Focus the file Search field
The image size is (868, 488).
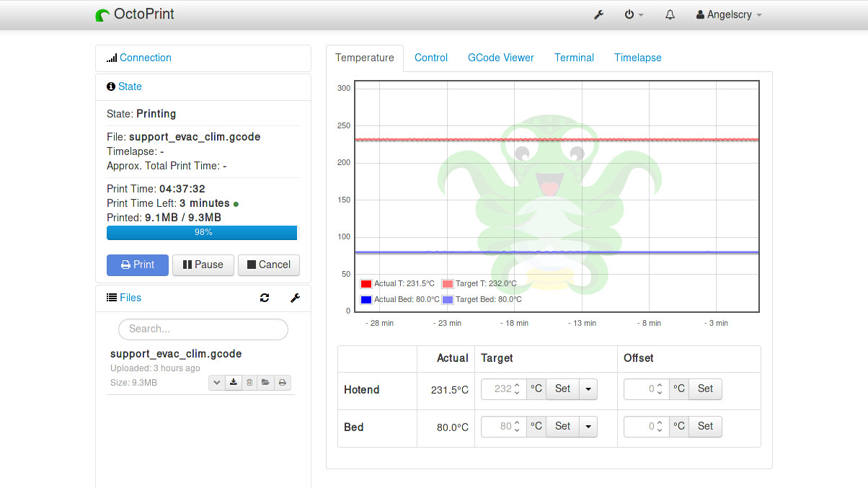pos(203,329)
